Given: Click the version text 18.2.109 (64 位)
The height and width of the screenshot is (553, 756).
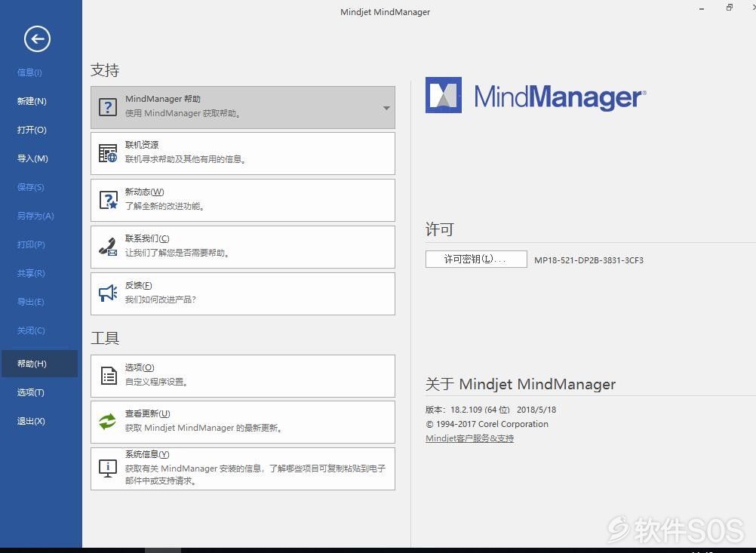Looking at the screenshot, I should coord(480,410).
